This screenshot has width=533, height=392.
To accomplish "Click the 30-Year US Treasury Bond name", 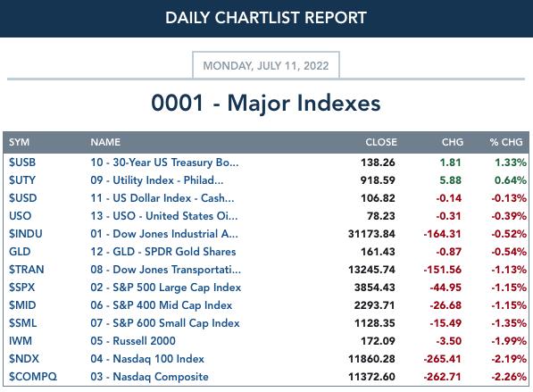I will [164, 163].
